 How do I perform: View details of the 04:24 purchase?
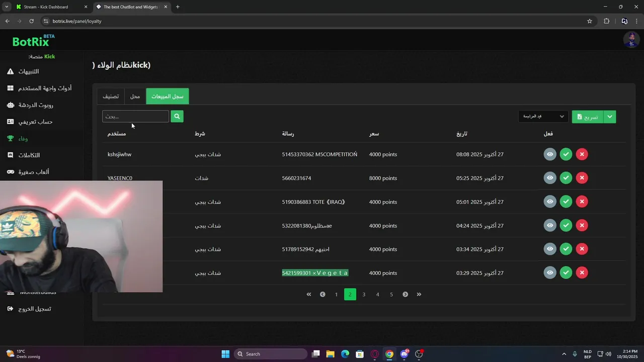tap(550, 225)
